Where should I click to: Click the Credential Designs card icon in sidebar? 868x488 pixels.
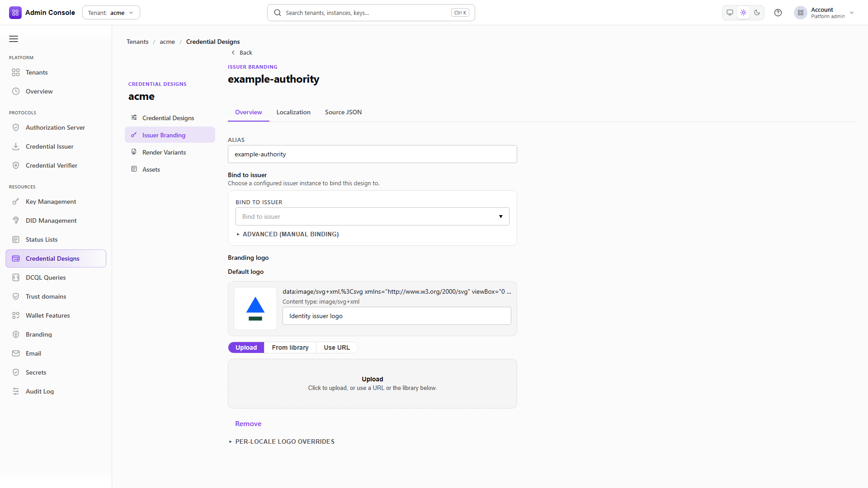pos(16,258)
